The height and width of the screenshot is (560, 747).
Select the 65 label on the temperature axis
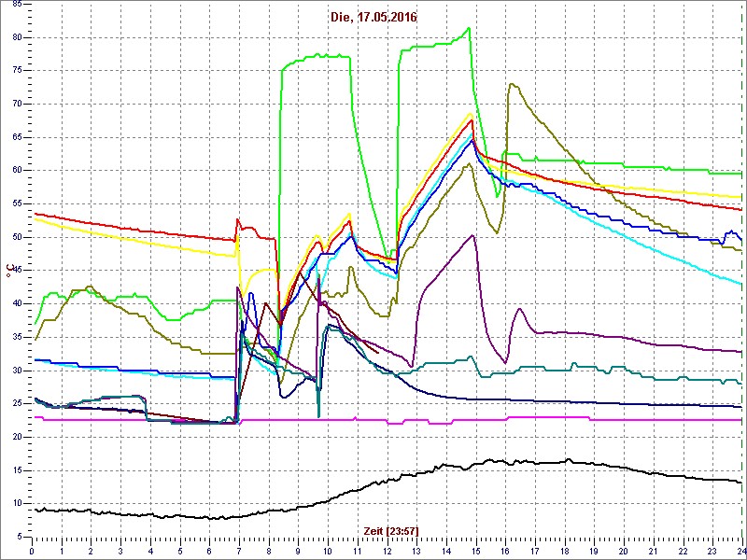(x=16, y=137)
